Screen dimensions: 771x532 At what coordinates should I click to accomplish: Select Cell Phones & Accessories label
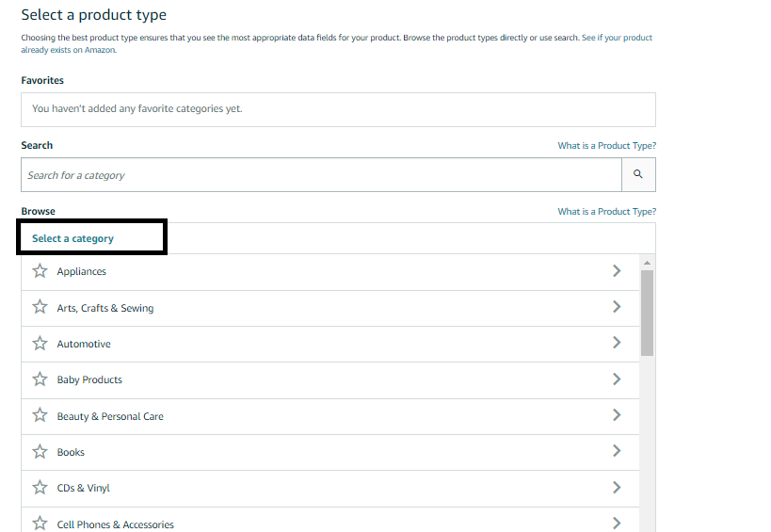[116, 524]
